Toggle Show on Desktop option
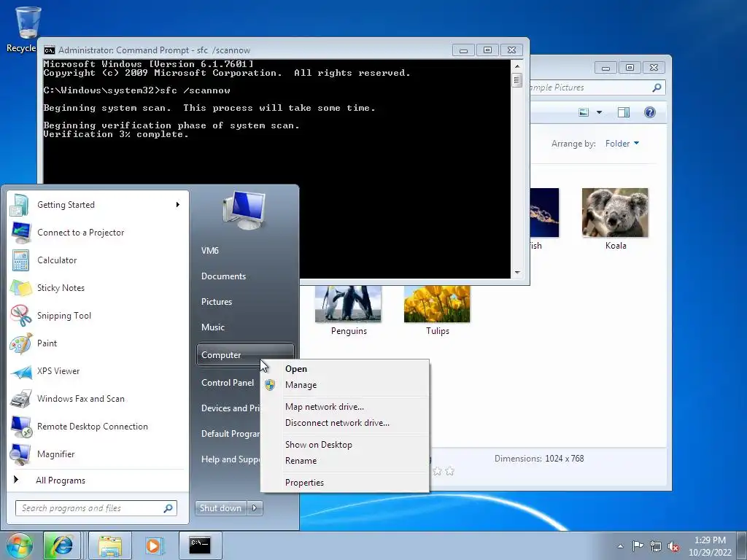The width and height of the screenshot is (747, 560). pyautogui.click(x=345, y=445)
